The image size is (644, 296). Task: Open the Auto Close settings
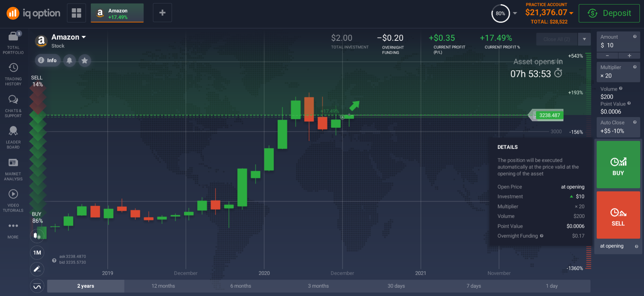[618, 127]
